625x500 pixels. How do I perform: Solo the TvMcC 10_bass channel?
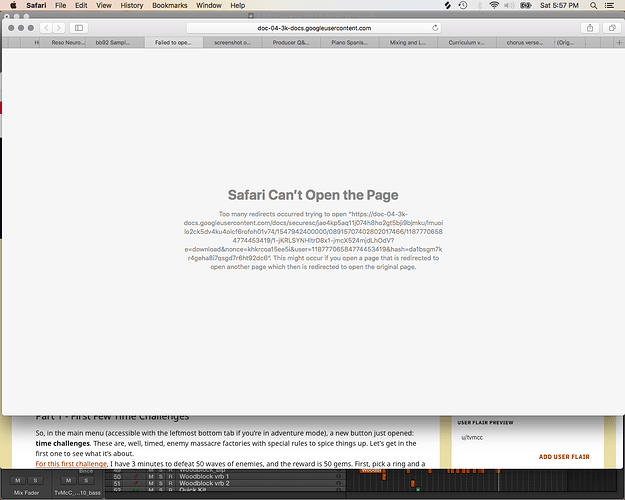(86, 480)
